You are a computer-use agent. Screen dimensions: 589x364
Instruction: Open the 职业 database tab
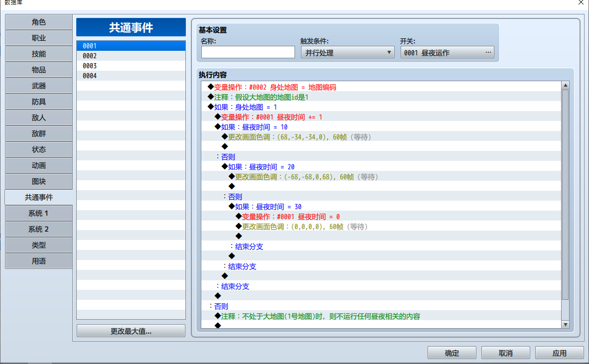(x=39, y=38)
